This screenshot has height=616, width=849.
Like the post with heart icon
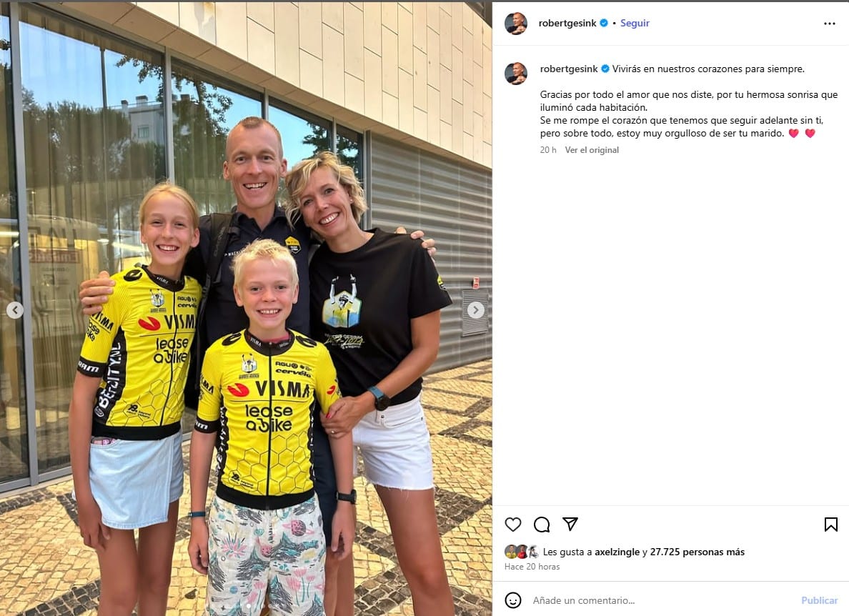[512, 524]
